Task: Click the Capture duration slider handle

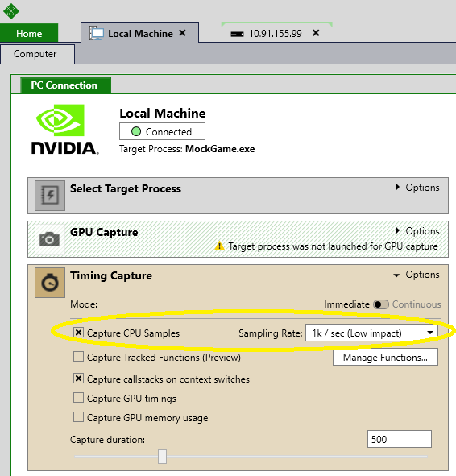Action: coord(162,457)
